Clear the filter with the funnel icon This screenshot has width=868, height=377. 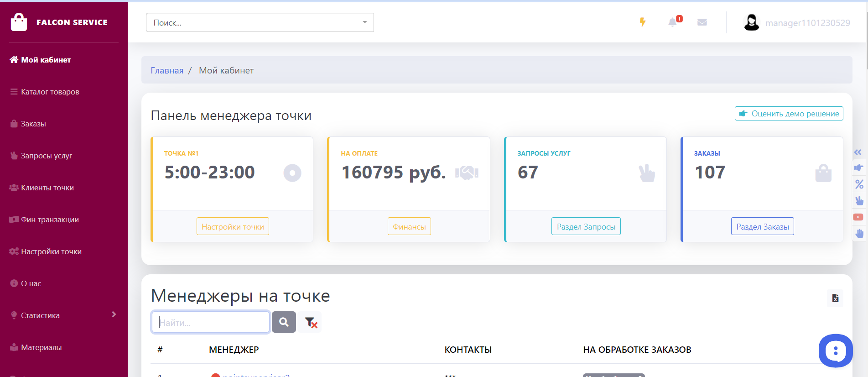311,323
